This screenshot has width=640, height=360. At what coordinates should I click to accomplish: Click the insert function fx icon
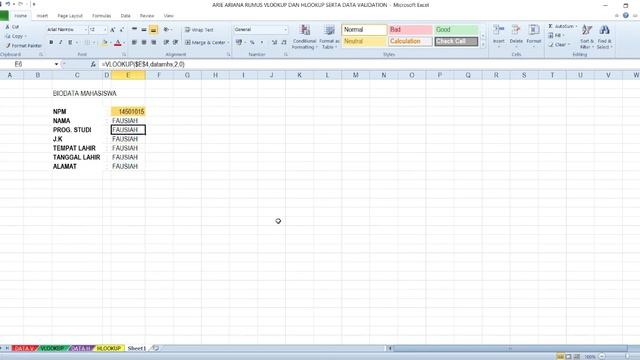pyautogui.click(x=93, y=64)
